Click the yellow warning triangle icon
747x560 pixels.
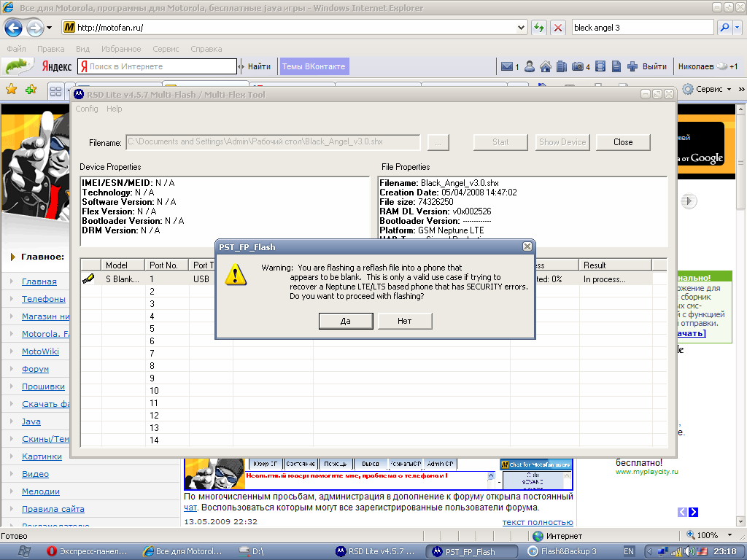coord(236,275)
